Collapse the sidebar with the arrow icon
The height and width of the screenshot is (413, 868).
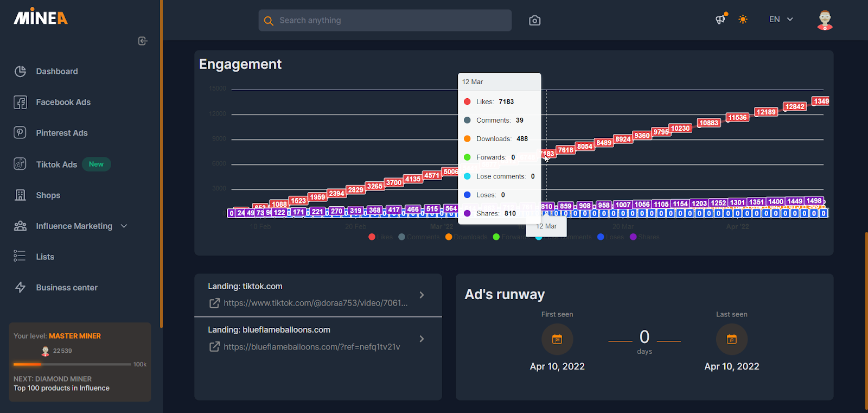click(143, 41)
